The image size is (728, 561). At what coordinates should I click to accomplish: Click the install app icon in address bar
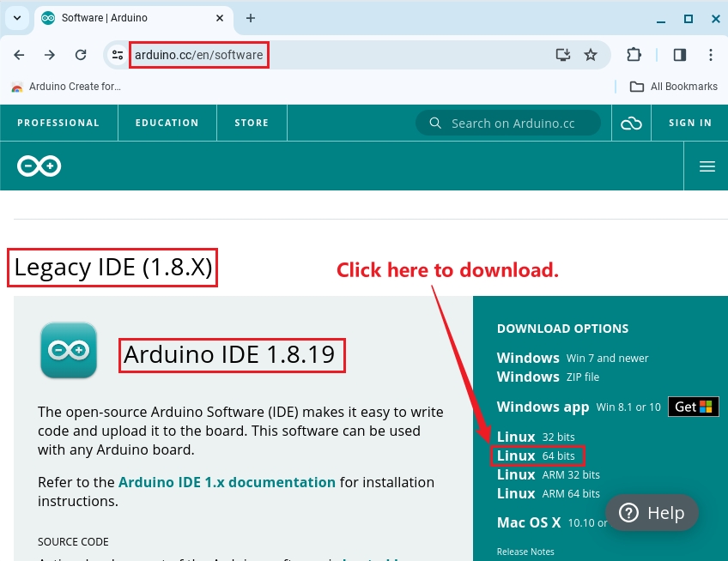(563, 55)
